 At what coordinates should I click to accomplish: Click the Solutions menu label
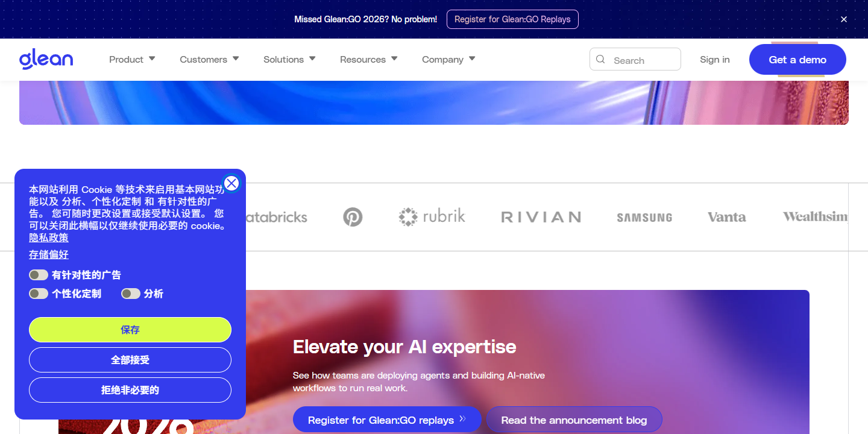pyautogui.click(x=283, y=60)
